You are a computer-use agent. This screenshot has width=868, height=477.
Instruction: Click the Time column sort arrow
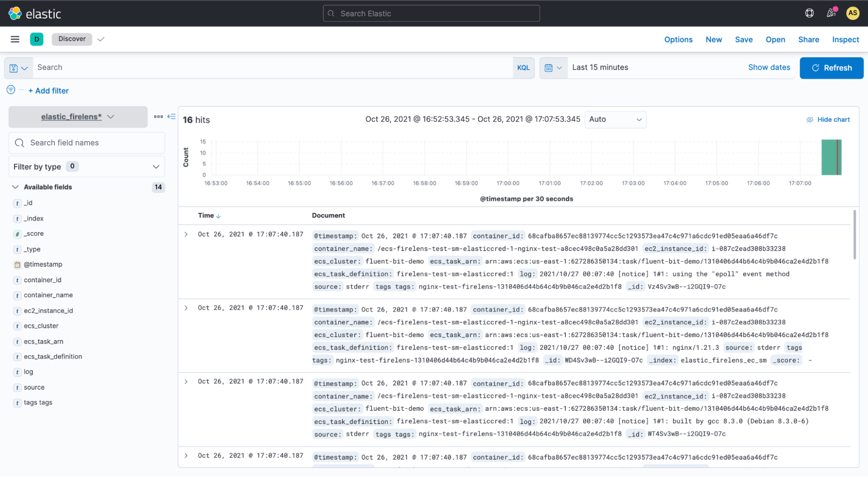click(218, 216)
